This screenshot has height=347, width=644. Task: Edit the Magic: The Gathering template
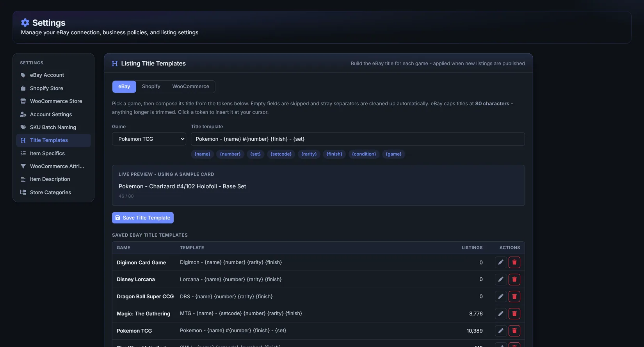coord(501,314)
